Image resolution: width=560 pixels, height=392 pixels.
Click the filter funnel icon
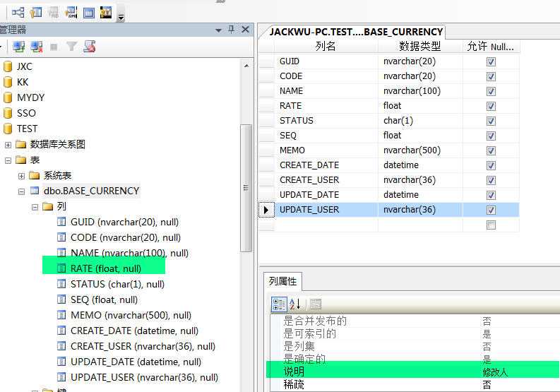[71, 47]
